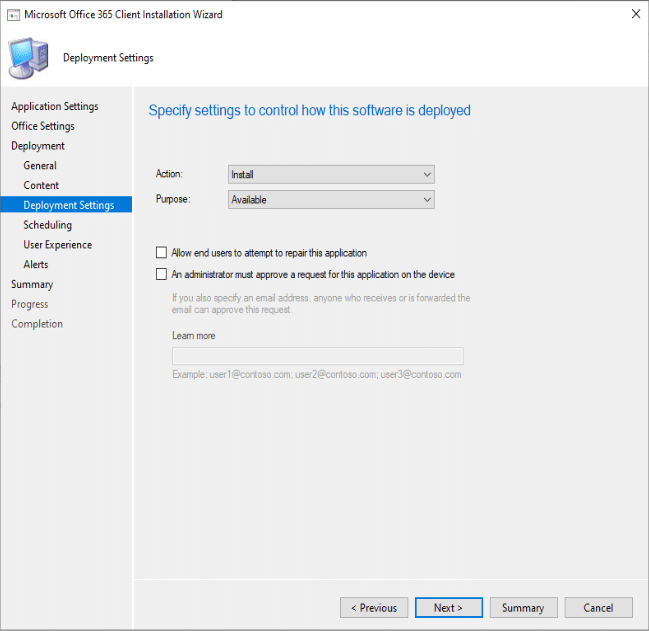
Task: Click the approver email address field
Action: pyautogui.click(x=317, y=356)
